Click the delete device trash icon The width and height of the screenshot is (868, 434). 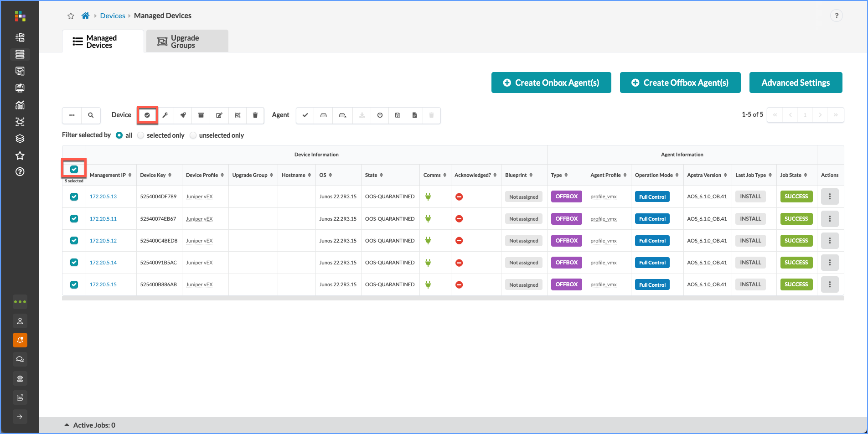coord(255,115)
